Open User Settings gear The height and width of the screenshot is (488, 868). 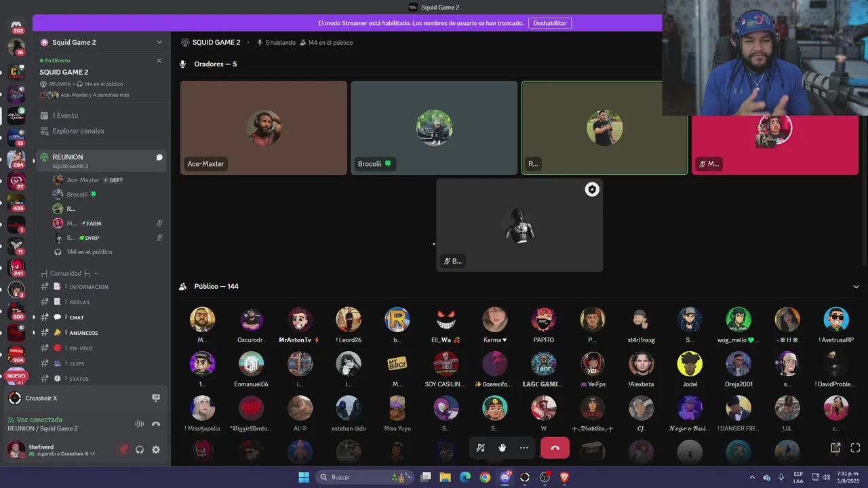click(x=156, y=449)
